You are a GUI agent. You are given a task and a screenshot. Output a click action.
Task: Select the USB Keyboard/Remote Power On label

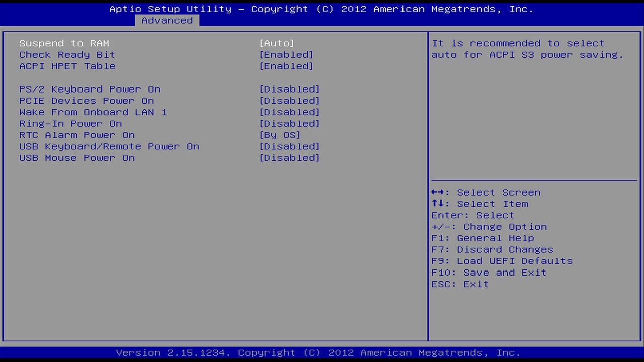(109, 147)
